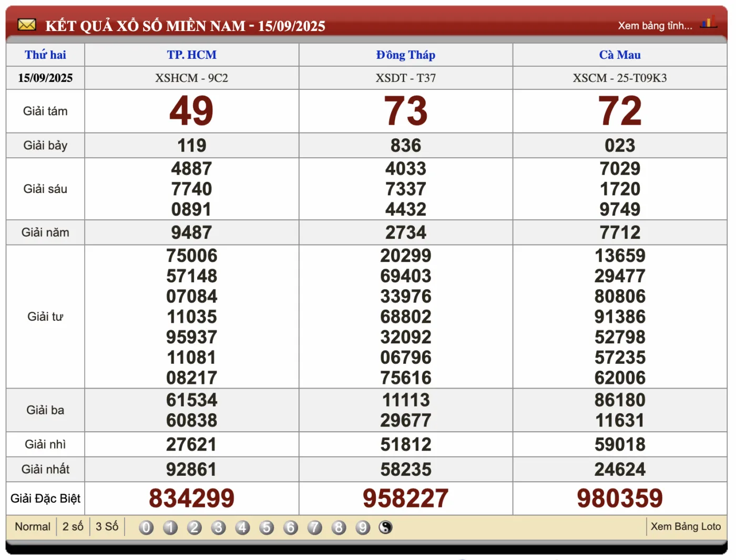This screenshot has width=736, height=560.
Task: Open Xem Bảng Loto link
Action: pyautogui.click(x=686, y=527)
